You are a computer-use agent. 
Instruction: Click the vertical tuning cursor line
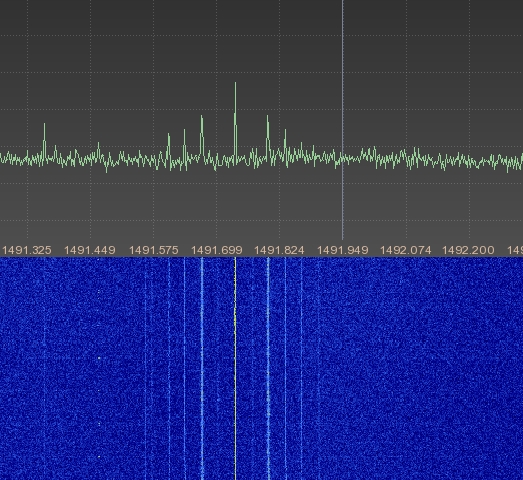(x=343, y=120)
